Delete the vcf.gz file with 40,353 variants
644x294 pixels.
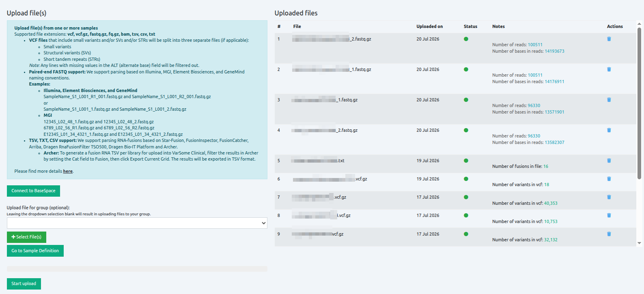click(609, 197)
